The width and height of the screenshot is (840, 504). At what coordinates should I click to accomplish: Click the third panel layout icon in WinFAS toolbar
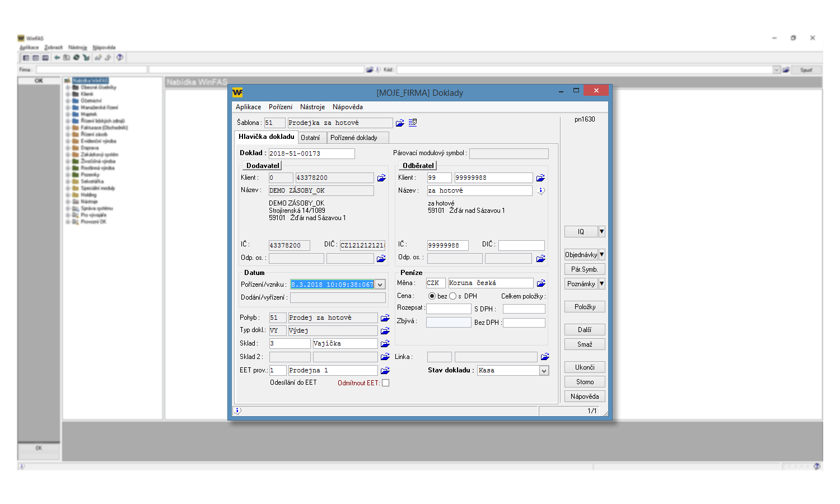click(x=45, y=58)
